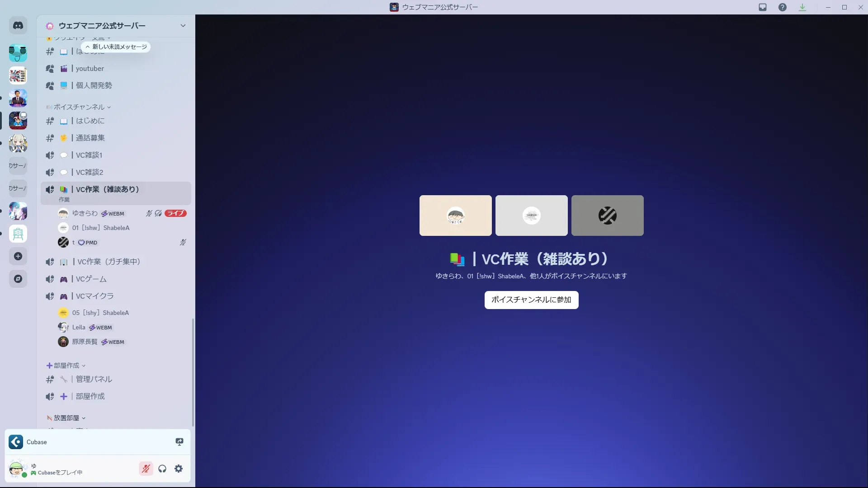
Task: Click the dark gray striped avatar tile
Action: coord(607,216)
